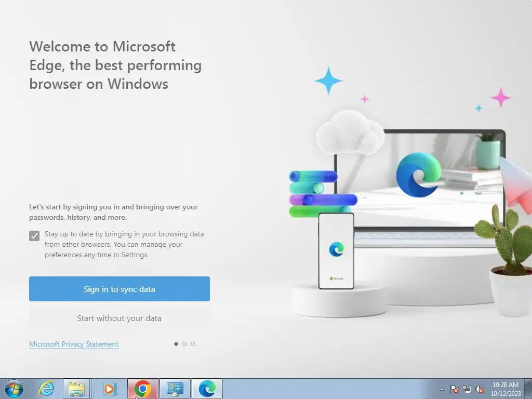Image resolution: width=532 pixels, height=399 pixels.
Task: Open the Control Panel taskbar icon
Action: (x=175, y=389)
